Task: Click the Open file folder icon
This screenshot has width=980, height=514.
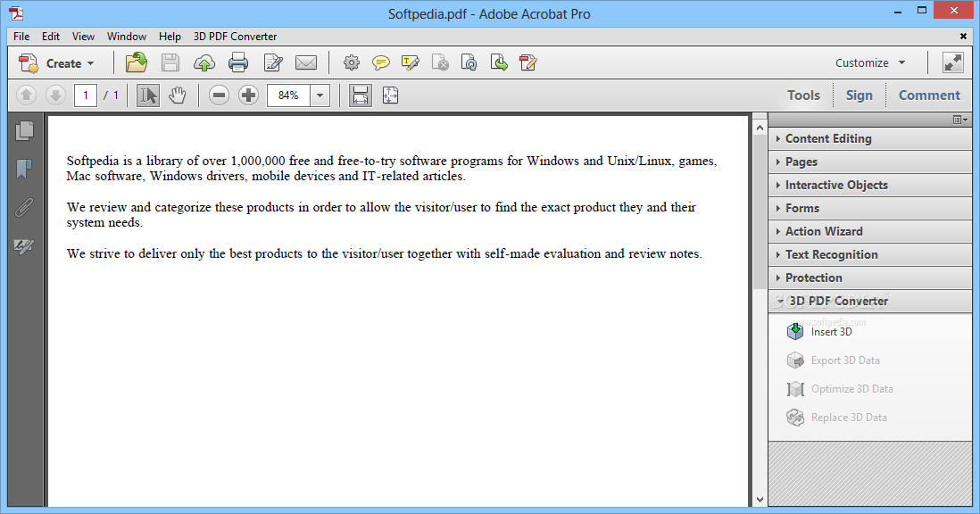Action: click(x=137, y=62)
